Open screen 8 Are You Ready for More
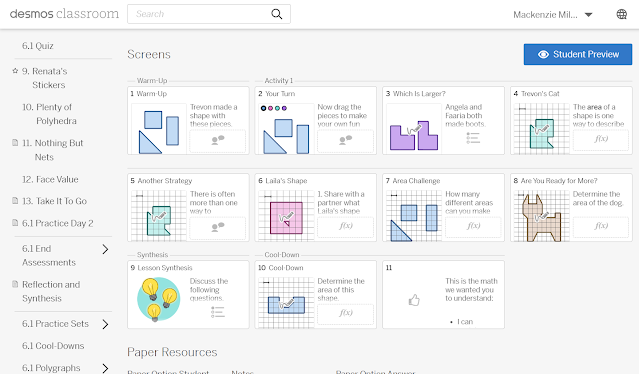The height and width of the screenshot is (374, 639). pos(571,207)
